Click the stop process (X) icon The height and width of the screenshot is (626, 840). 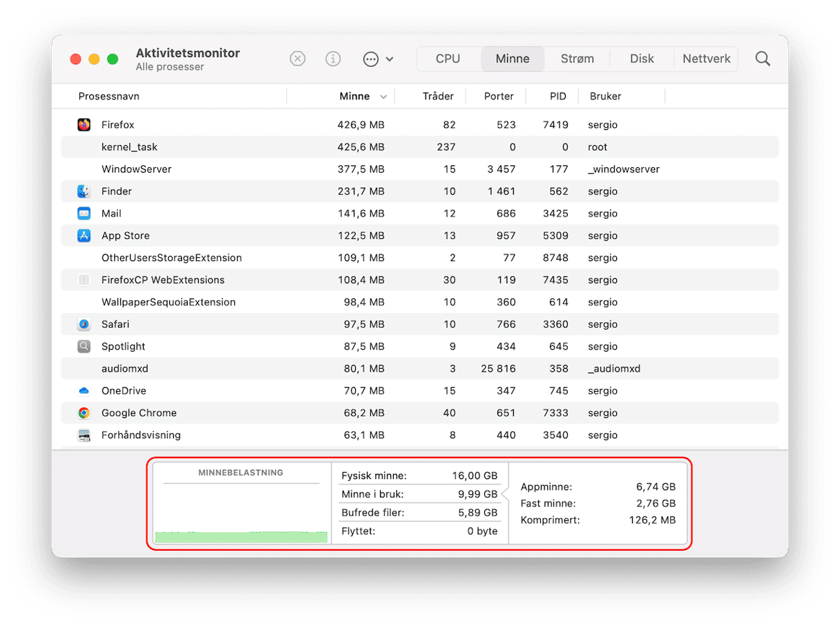[297, 59]
